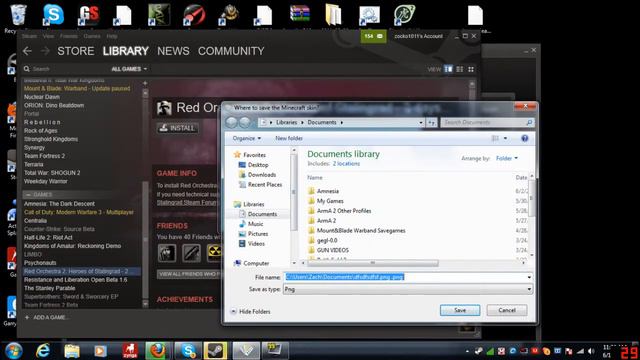Select the My Games folder

(x=326, y=201)
